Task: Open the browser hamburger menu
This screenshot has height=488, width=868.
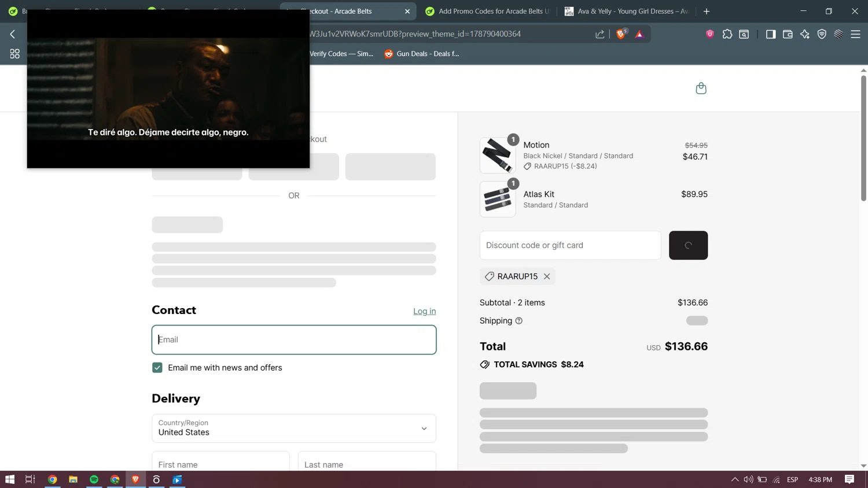Action: tap(855, 34)
